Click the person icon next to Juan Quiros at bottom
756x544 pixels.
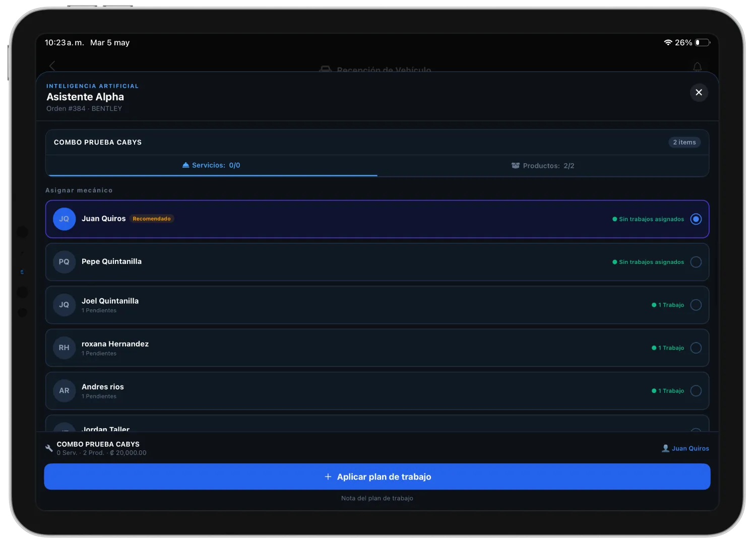tap(665, 448)
